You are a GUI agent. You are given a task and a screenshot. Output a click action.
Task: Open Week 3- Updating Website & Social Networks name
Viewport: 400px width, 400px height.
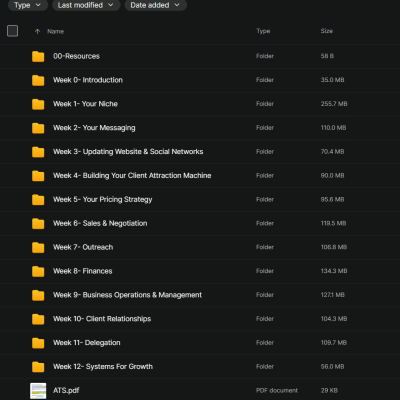click(x=128, y=152)
